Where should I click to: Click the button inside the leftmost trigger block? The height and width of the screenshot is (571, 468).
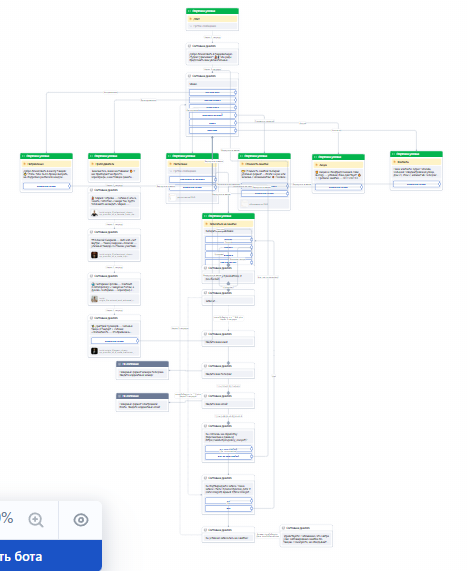tap(47, 186)
